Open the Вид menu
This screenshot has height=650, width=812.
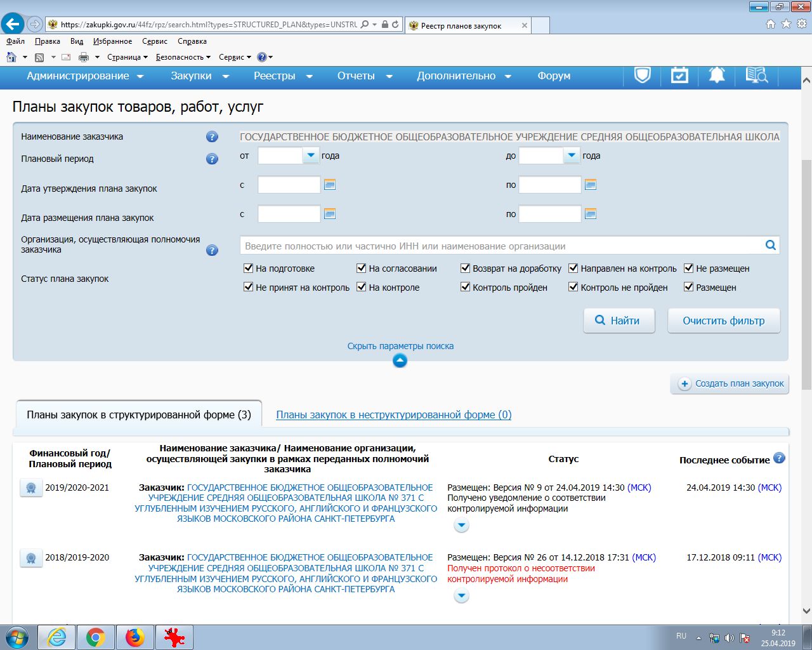(x=77, y=41)
